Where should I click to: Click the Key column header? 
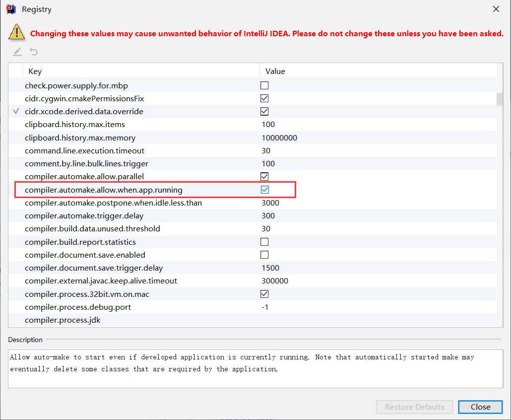pos(141,71)
